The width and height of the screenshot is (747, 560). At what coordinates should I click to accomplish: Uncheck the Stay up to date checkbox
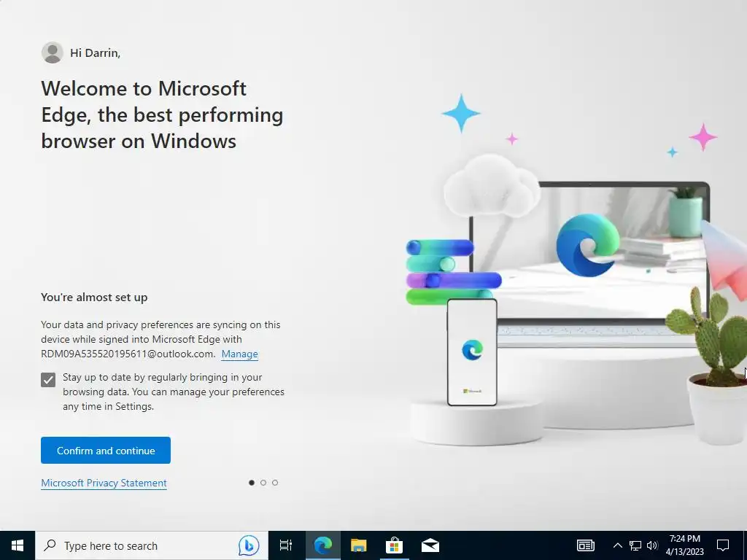(48, 379)
